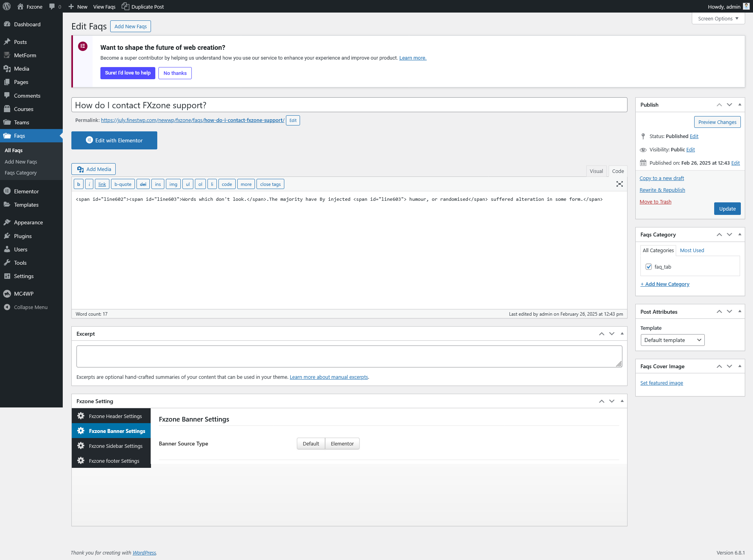753x560 pixels.
Task: Open Elementor sidebar menu icon
Action: pos(7,191)
